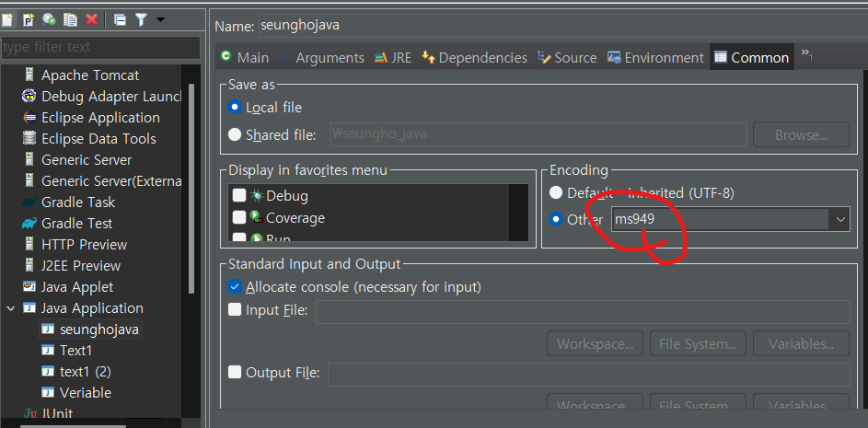Select the Common tab
The height and width of the screenshot is (428, 868).
point(752,58)
